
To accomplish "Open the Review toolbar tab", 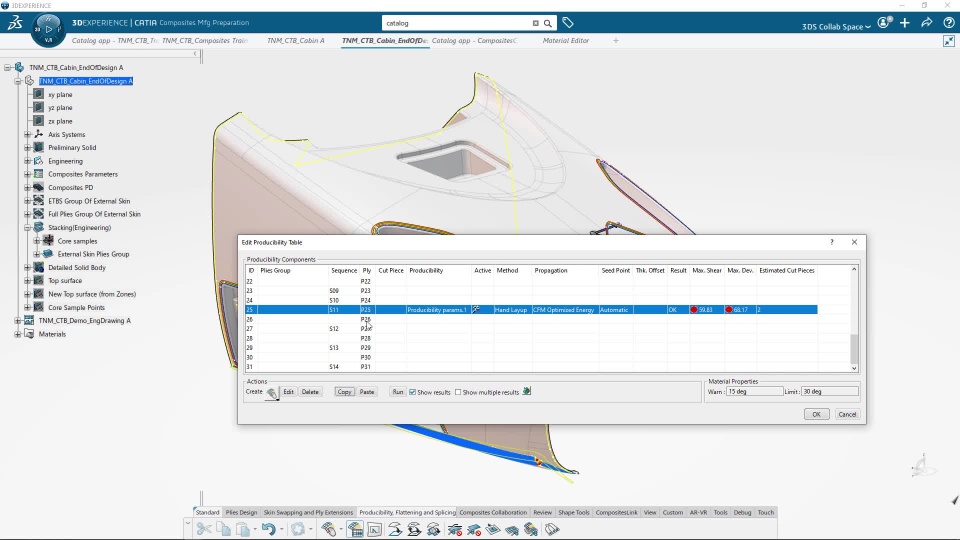I will [x=542, y=512].
